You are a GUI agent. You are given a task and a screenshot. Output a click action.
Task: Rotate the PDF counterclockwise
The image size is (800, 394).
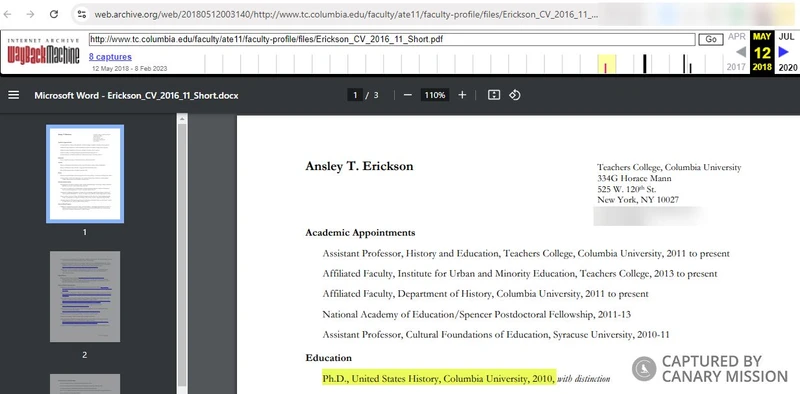point(515,95)
